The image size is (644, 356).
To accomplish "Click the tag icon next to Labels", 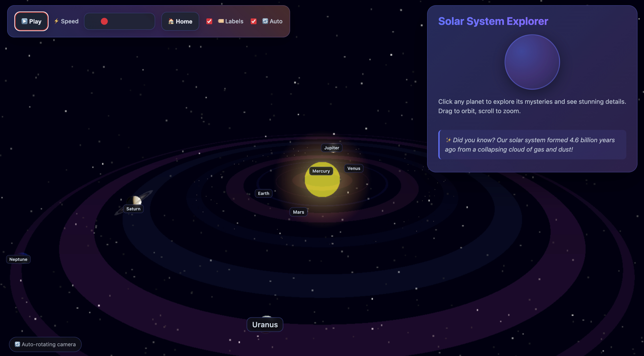I will pos(221,21).
